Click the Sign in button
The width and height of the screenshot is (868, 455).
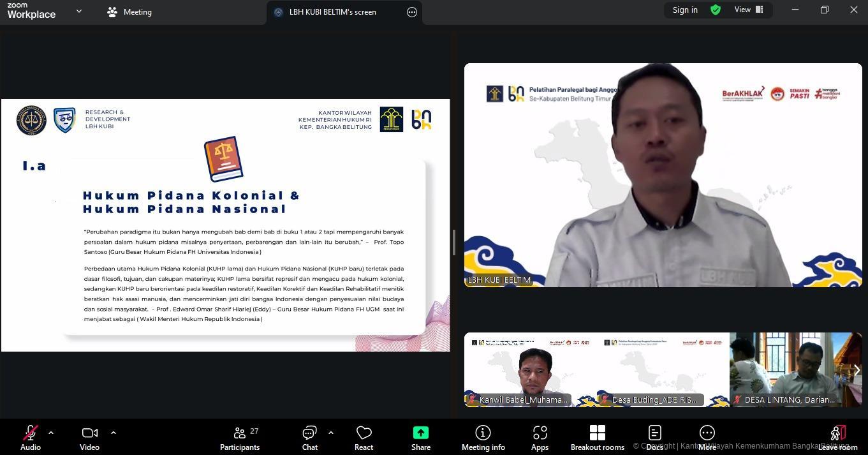(x=685, y=10)
